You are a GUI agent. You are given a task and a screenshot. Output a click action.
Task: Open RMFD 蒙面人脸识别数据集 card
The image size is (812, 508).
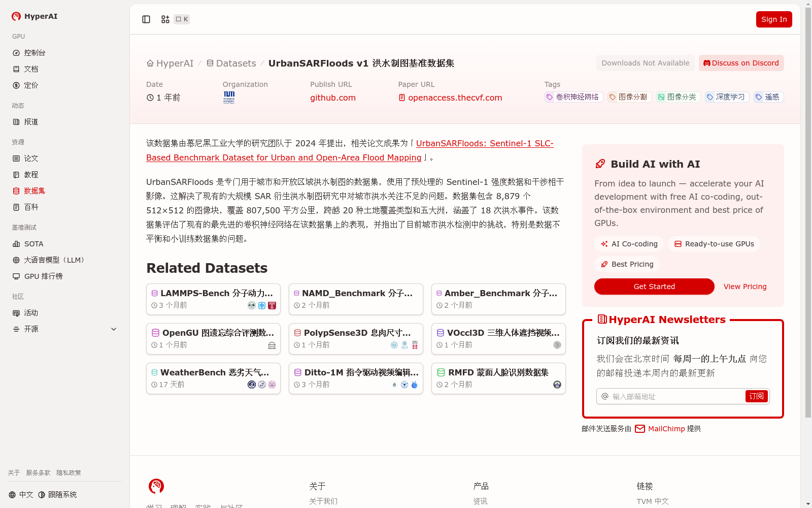point(498,378)
